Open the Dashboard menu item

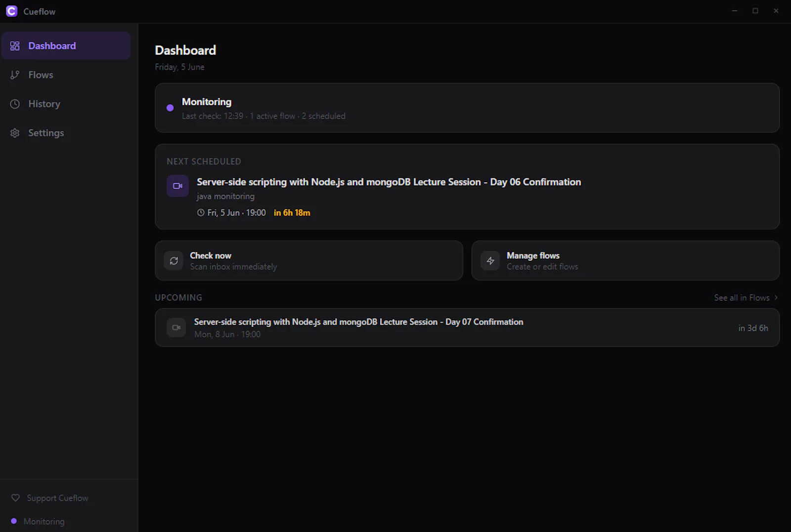66,46
